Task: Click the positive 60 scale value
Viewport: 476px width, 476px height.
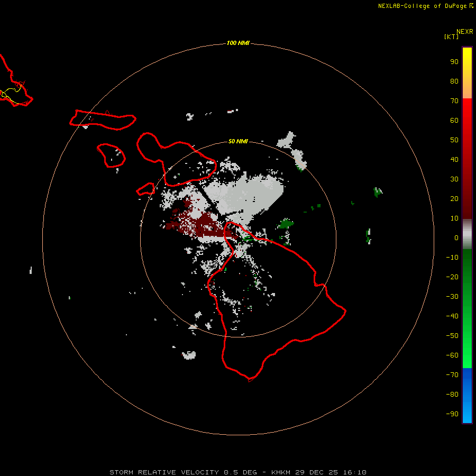Action: (x=454, y=120)
